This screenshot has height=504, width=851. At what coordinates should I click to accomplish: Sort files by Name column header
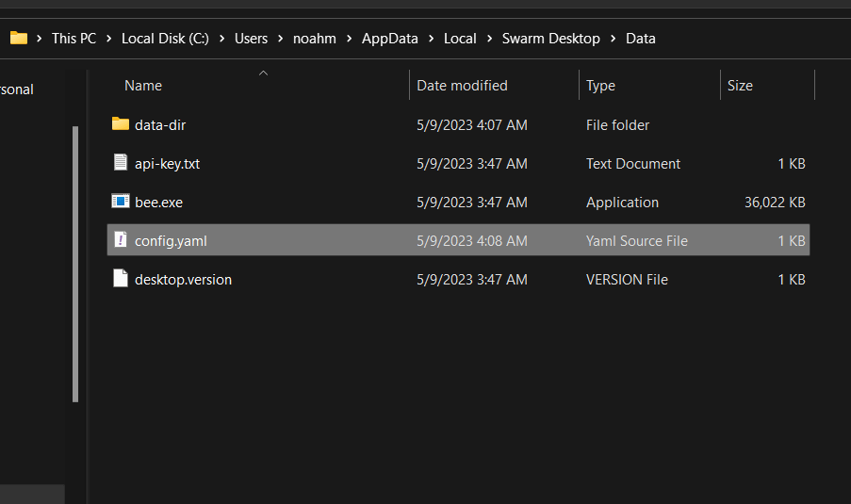(143, 86)
